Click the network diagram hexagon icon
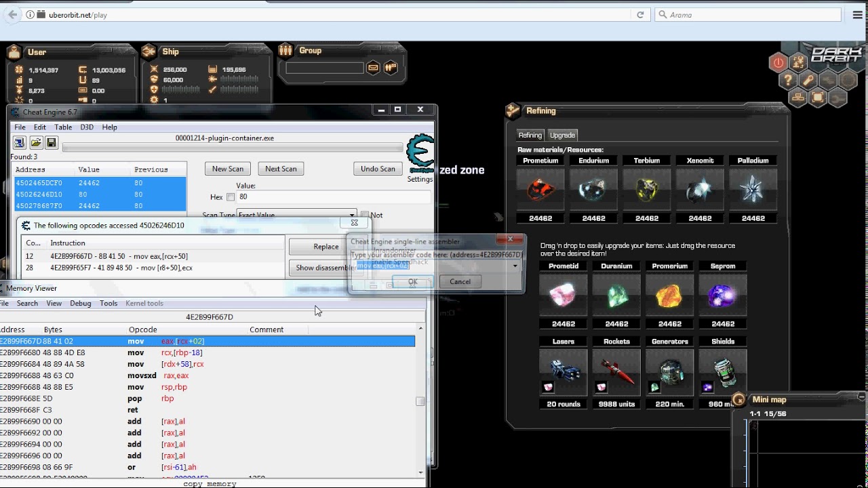Screen dimensions: 868x488 coord(798,98)
